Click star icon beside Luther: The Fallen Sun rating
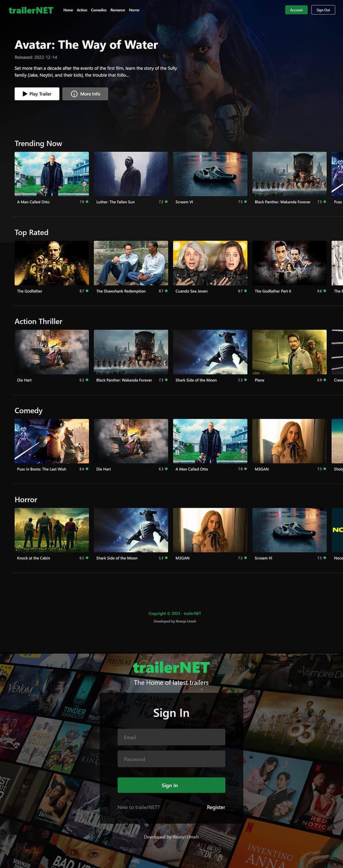343x868 pixels. [166, 201]
